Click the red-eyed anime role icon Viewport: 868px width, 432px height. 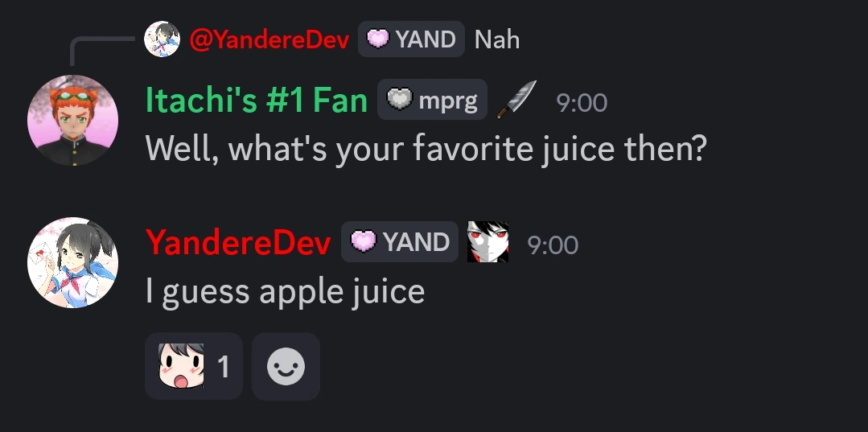[487, 242]
